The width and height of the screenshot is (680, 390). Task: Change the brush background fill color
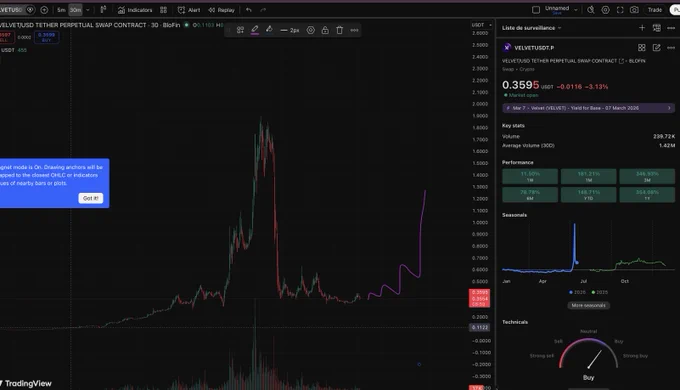click(x=269, y=30)
